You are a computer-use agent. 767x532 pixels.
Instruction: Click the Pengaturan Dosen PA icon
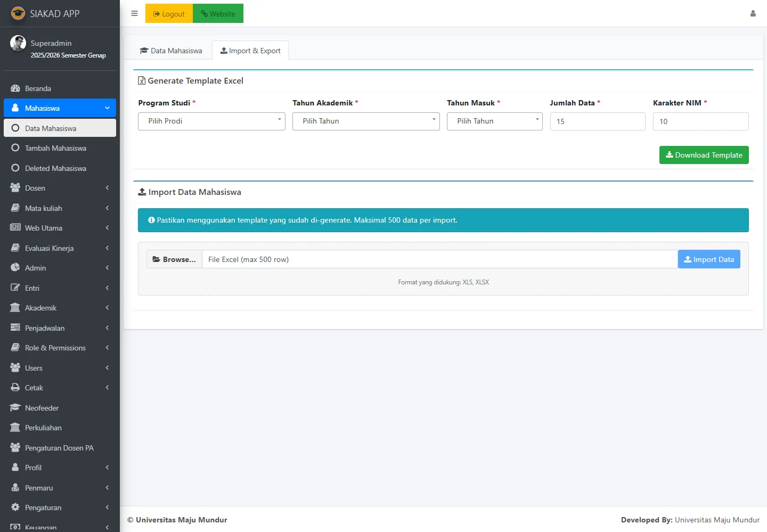(x=15, y=448)
